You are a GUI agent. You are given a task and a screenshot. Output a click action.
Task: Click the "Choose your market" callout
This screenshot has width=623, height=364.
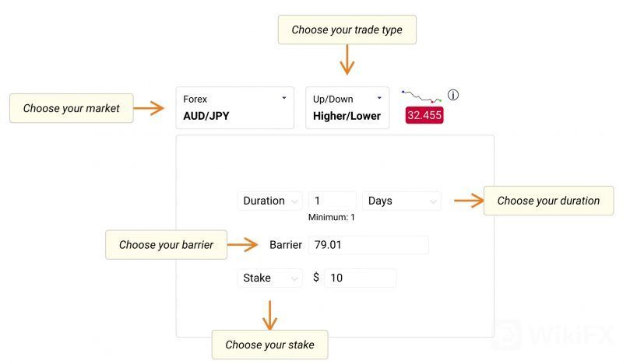point(71,108)
